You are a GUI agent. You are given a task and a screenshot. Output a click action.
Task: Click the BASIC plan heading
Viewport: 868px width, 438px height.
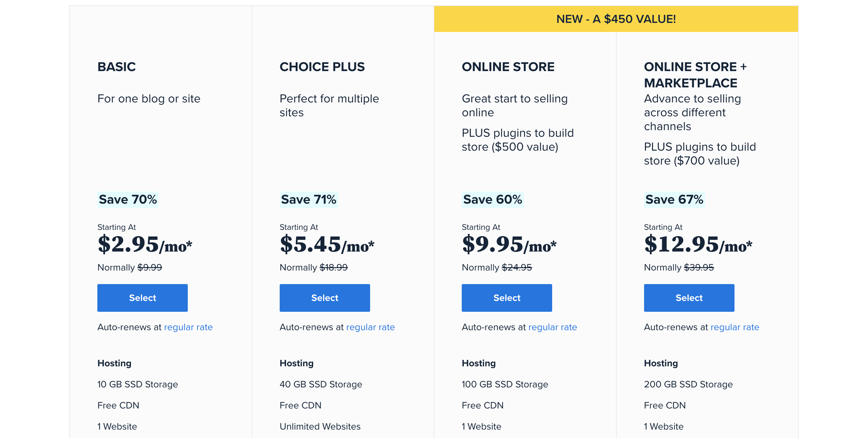tap(116, 67)
